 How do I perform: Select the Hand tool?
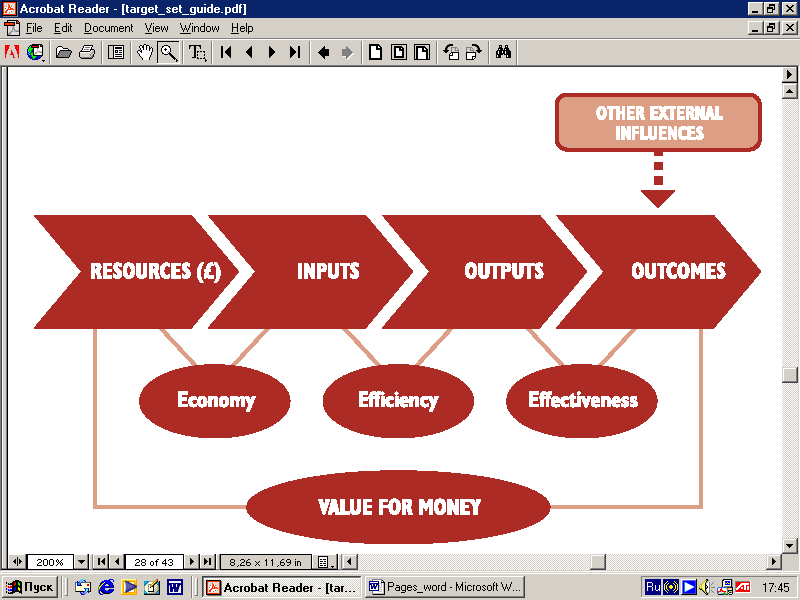pyautogui.click(x=145, y=52)
